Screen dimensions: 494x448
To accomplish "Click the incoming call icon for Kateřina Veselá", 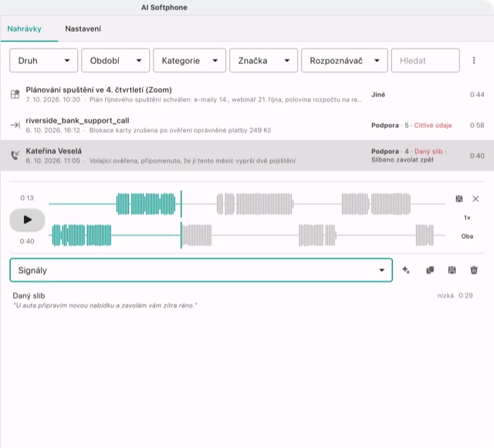I will click(15, 155).
